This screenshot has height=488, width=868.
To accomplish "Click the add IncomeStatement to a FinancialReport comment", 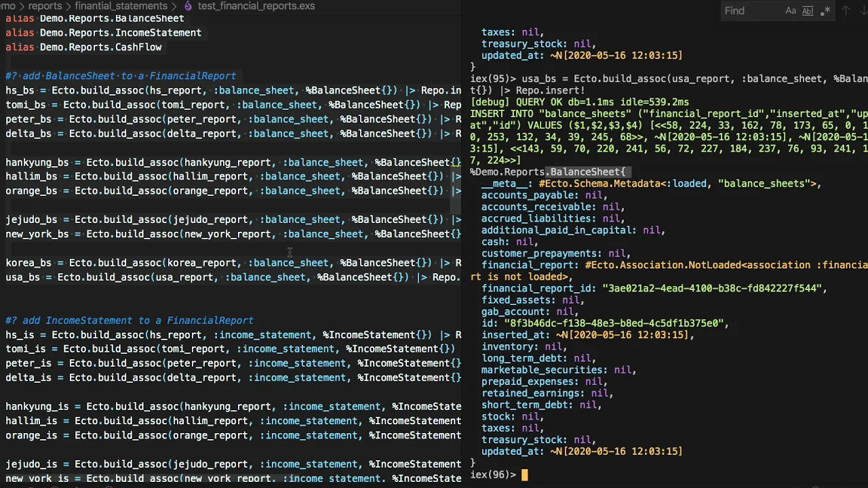I will (x=130, y=320).
